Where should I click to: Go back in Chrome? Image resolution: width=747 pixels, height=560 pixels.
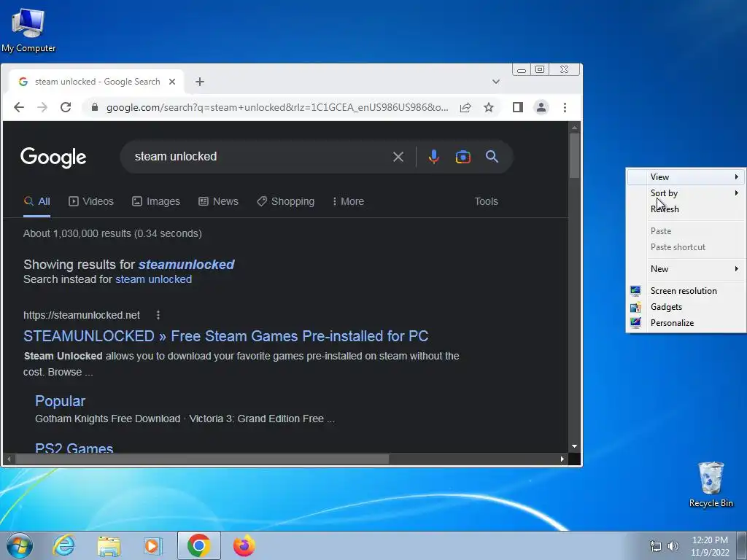[x=18, y=107]
